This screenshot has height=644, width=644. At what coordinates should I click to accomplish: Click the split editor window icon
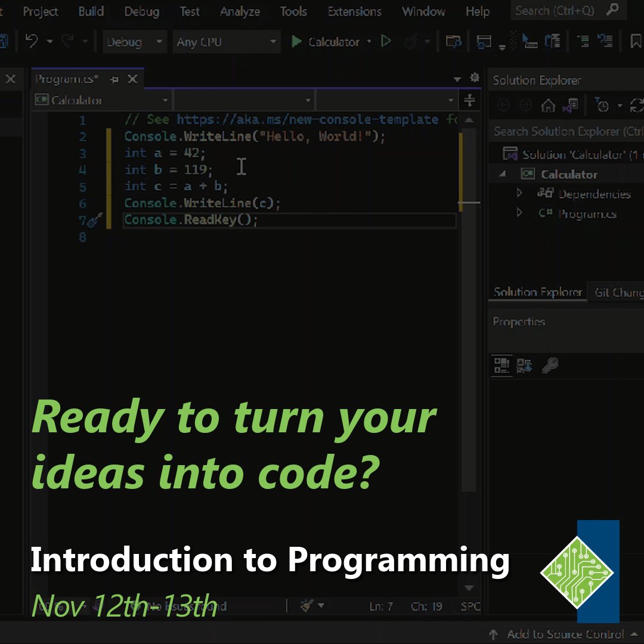pos(469,100)
